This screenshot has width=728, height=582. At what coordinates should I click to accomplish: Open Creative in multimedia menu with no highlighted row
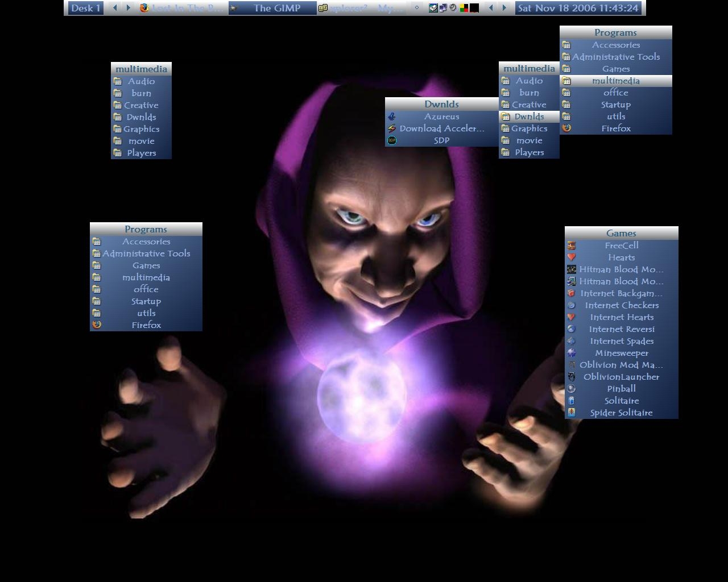click(141, 105)
